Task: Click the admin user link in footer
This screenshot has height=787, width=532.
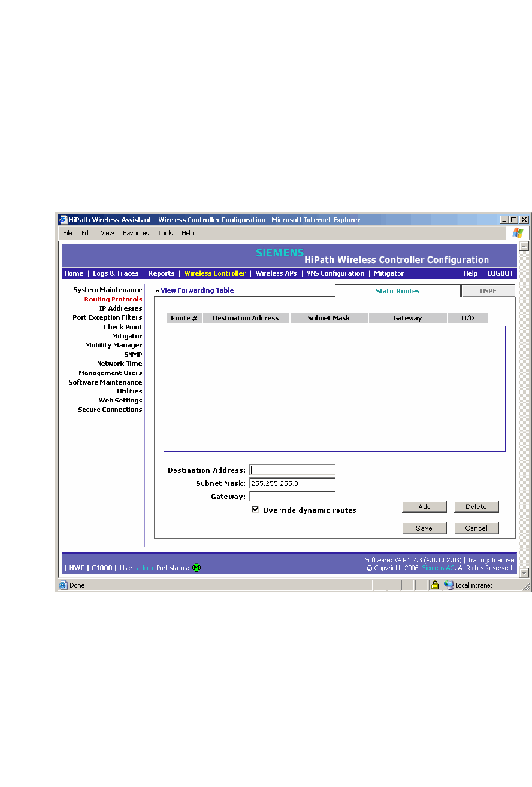Action: point(145,568)
